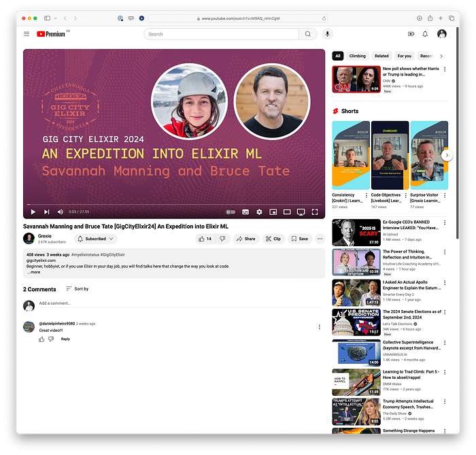Skip to the next video
The height and width of the screenshot is (455, 476).
[x=46, y=212]
